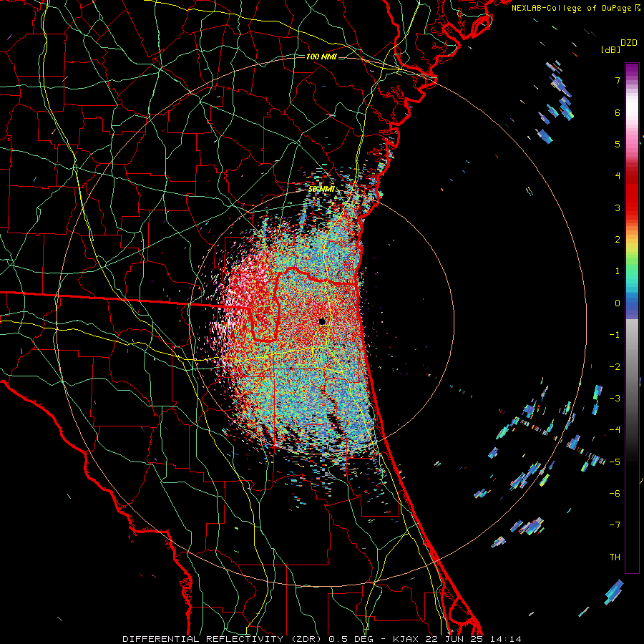Click the color scale value 0
The width and height of the screenshot is (644, 644).
pyautogui.click(x=618, y=303)
